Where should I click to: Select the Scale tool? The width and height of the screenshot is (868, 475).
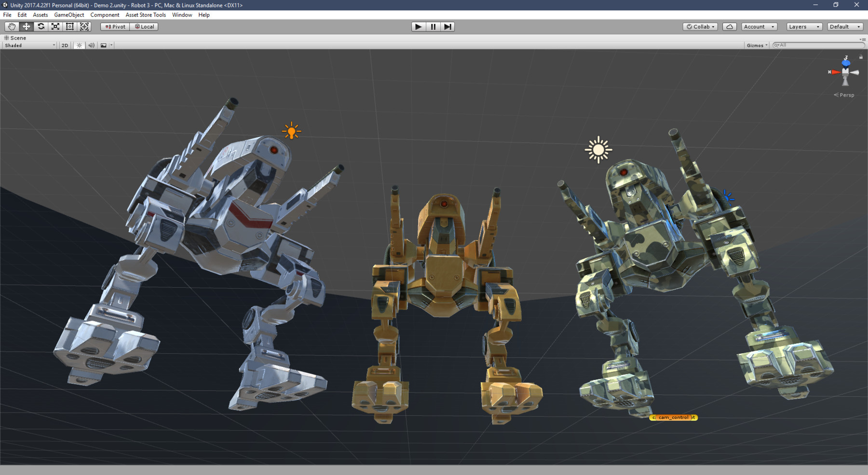tap(55, 27)
